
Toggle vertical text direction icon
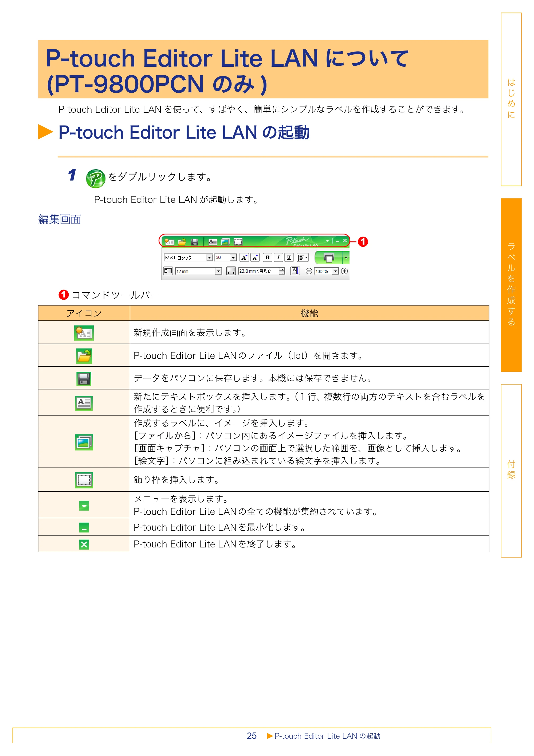pos(295,271)
